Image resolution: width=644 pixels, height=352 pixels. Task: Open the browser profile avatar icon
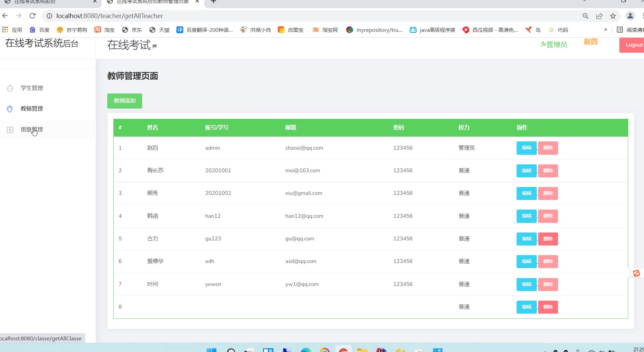[x=630, y=16]
